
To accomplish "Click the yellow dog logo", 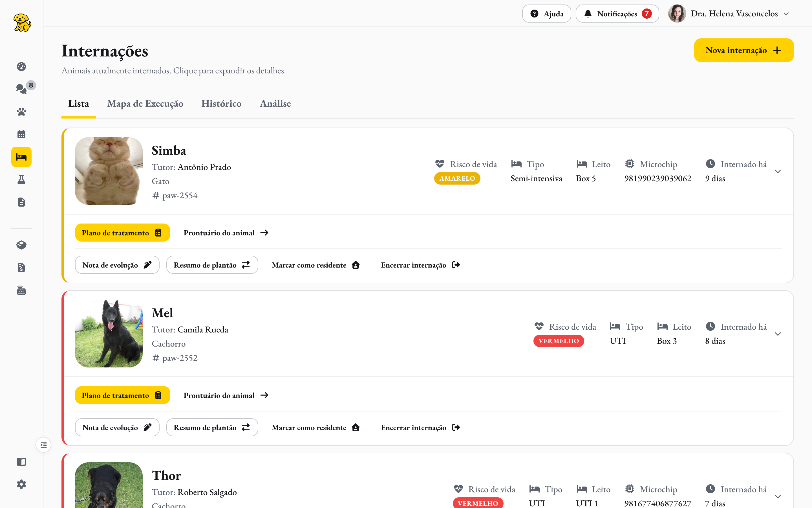I will pyautogui.click(x=22, y=23).
